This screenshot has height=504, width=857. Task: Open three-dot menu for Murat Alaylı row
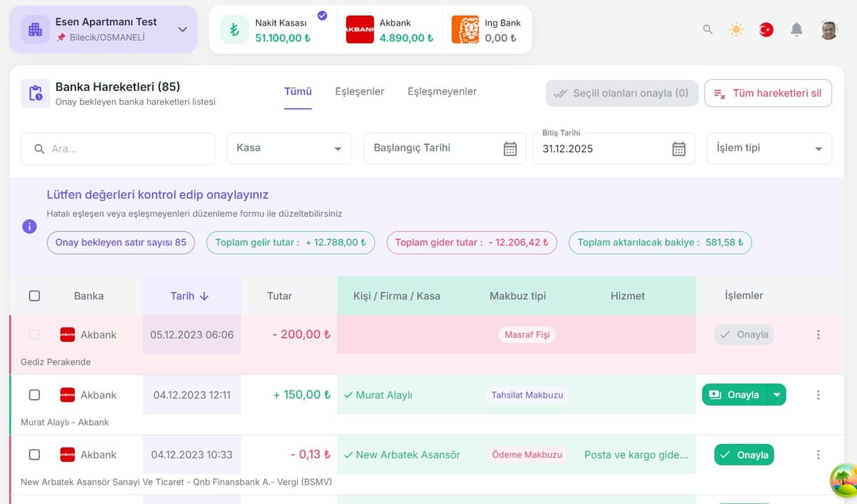(818, 395)
